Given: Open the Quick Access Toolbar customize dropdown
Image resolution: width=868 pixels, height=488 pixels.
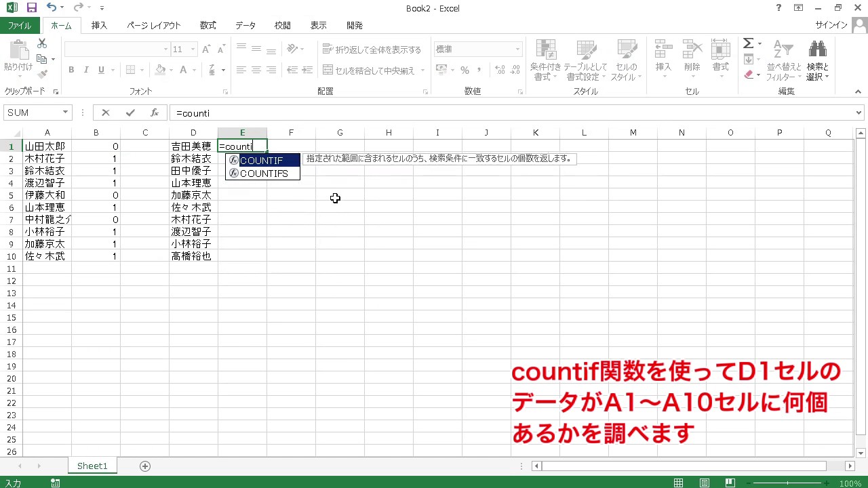Looking at the screenshot, I should pos(102,8).
